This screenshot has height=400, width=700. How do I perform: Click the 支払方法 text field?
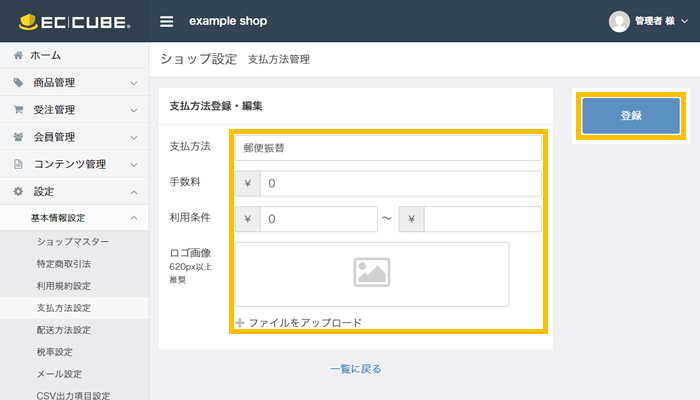point(388,147)
